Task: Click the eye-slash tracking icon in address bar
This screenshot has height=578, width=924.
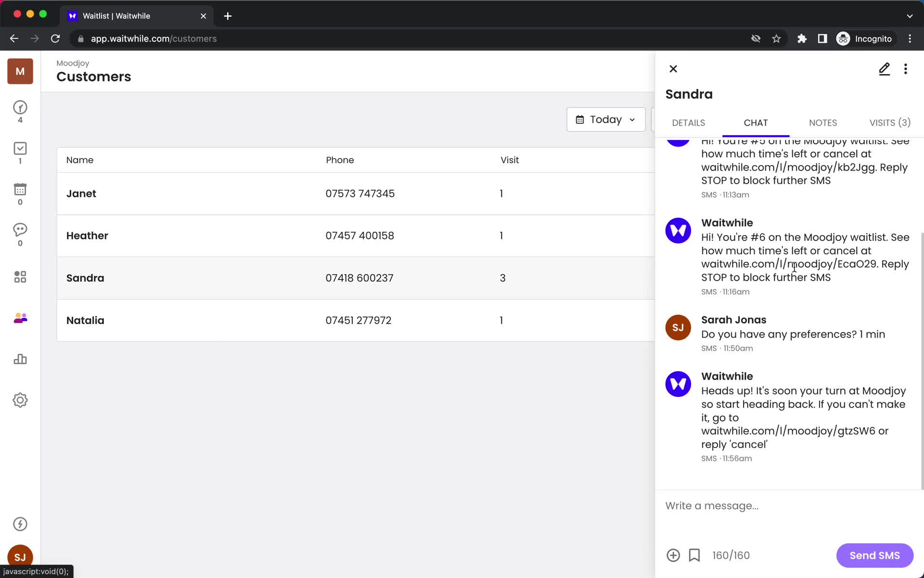Action: (756, 39)
